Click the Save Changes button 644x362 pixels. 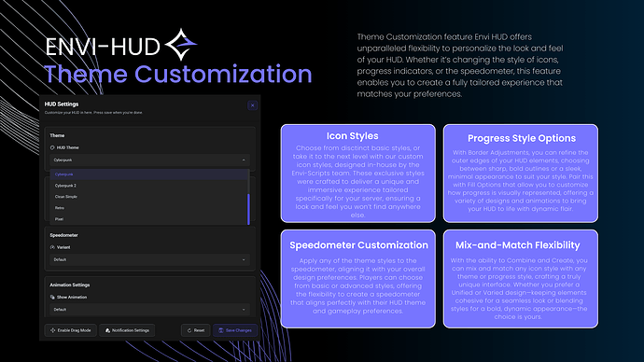pyautogui.click(x=235, y=330)
